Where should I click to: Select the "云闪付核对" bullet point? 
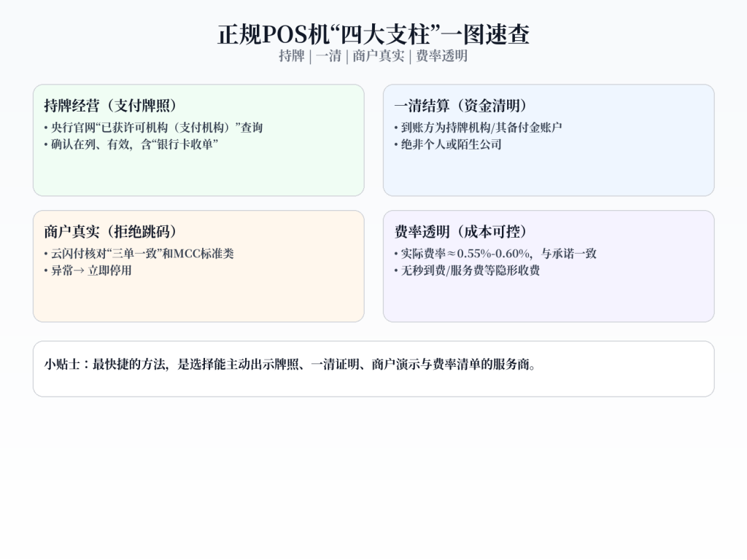point(139,254)
